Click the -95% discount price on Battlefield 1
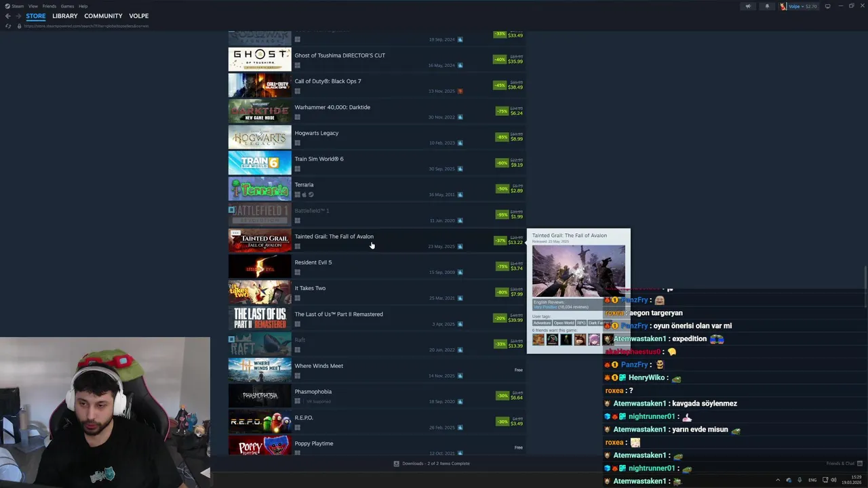This screenshot has width=868, height=488. (509, 215)
